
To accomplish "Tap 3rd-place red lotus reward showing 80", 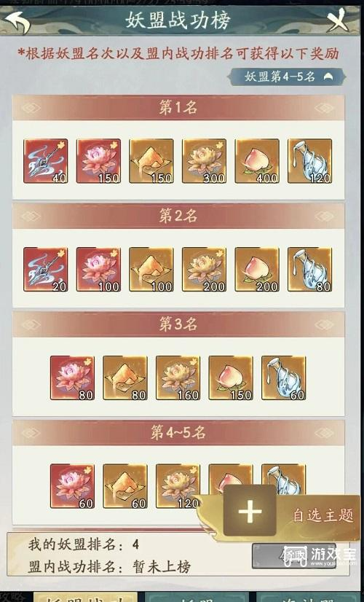I will click(x=72, y=378).
